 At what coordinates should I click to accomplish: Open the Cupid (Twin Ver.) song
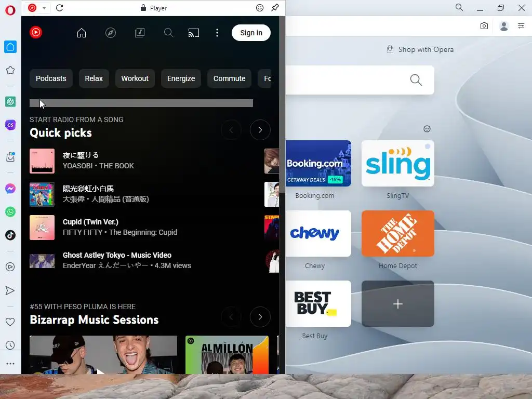[90, 222]
